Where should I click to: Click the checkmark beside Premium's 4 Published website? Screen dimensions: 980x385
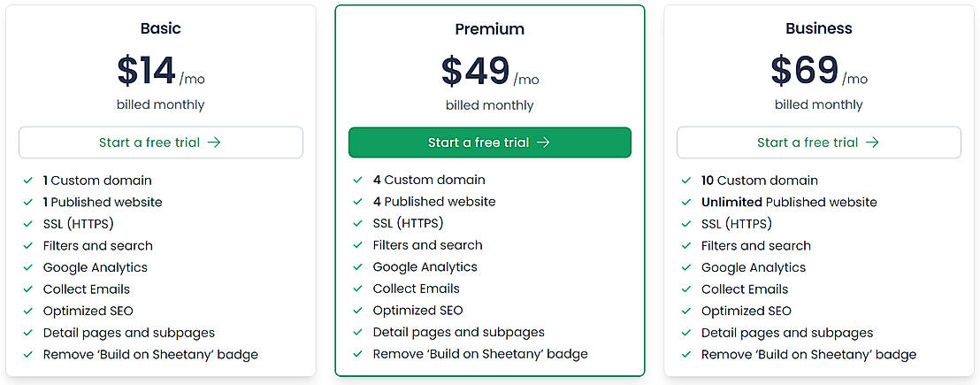coord(358,202)
